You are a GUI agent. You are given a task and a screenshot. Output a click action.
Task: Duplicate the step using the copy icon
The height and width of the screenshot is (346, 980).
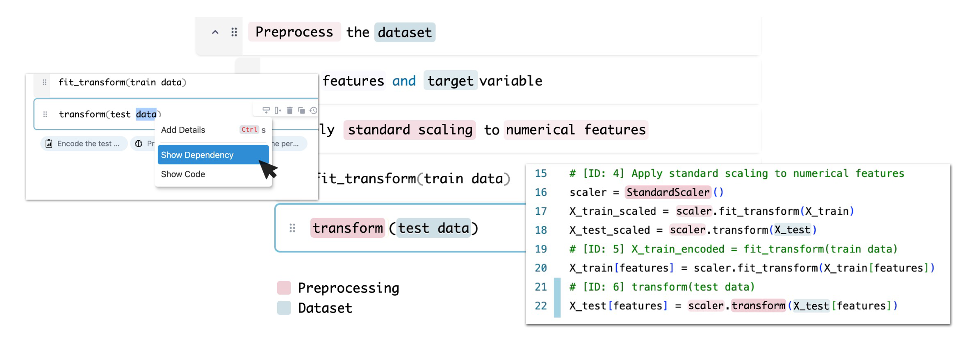point(302,110)
